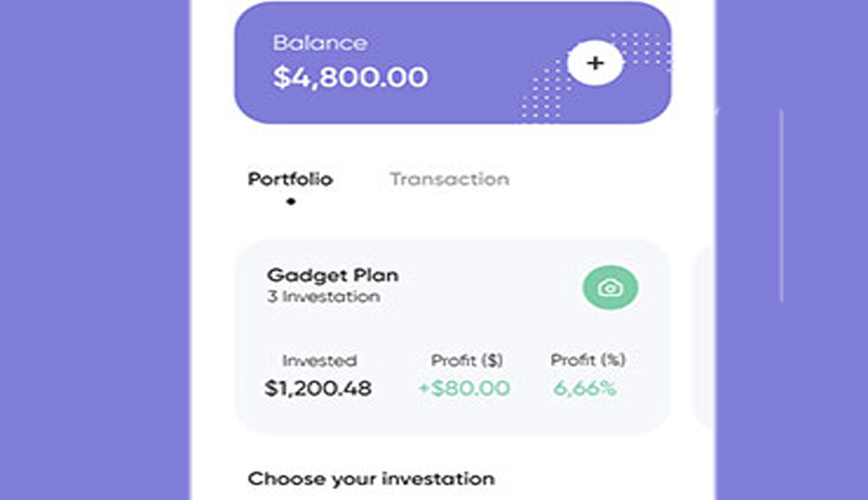
Task: Click the Choose your investation heading
Action: (371, 478)
